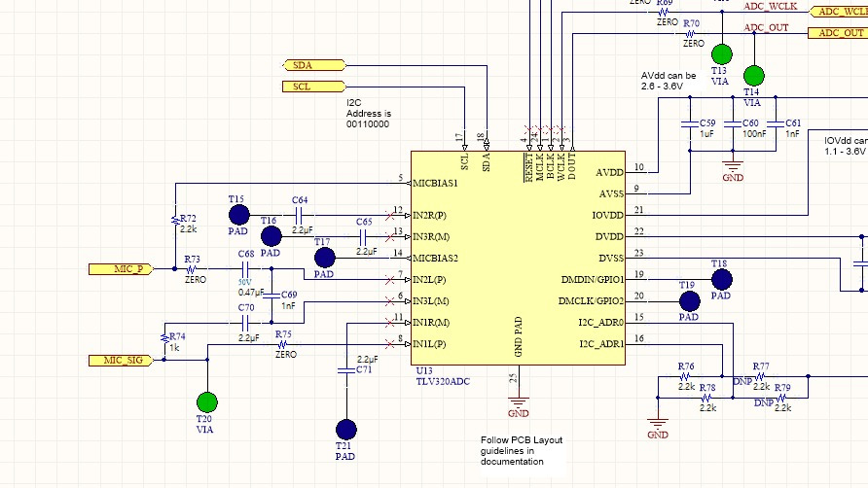The width and height of the screenshot is (868, 488).
Task: Select the T21 PAD test point circle
Action: point(346,430)
